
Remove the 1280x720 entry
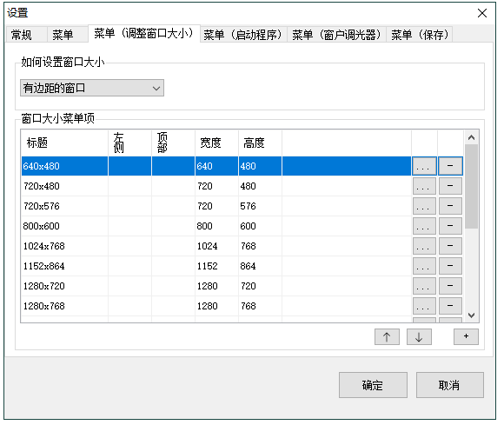pyautogui.click(x=450, y=286)
